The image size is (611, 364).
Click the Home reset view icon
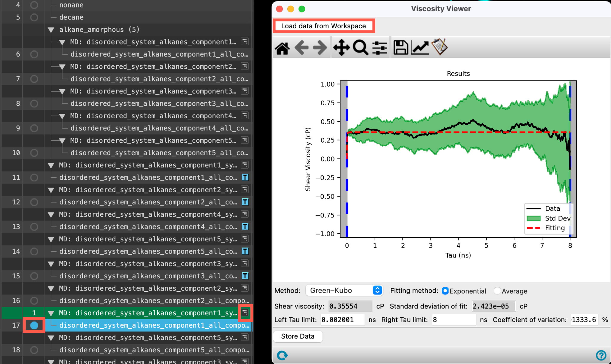(282, 48)
